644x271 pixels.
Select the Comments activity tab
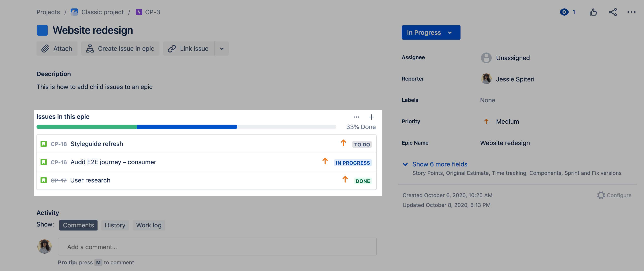pyautogui.click(x=78, y=224)
